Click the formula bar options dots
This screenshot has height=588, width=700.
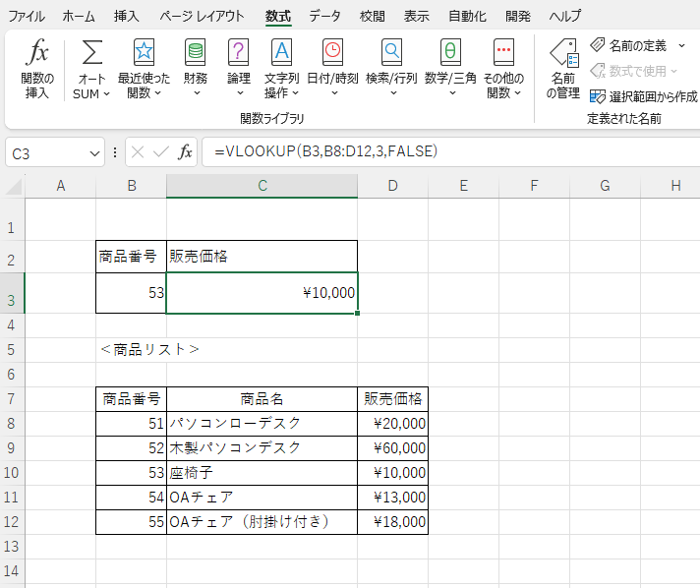[x=115, y=152]
